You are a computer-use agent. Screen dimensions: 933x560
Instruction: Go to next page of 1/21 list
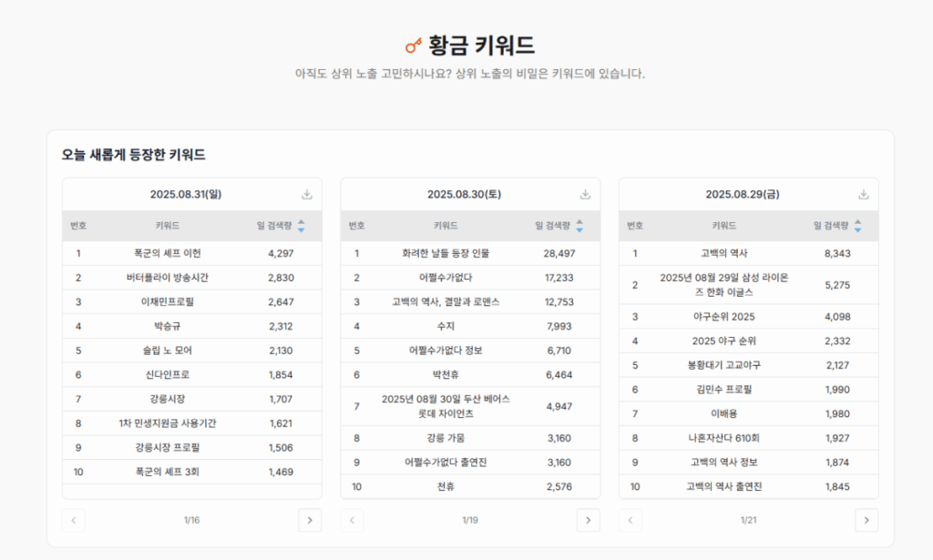[866, 520]
